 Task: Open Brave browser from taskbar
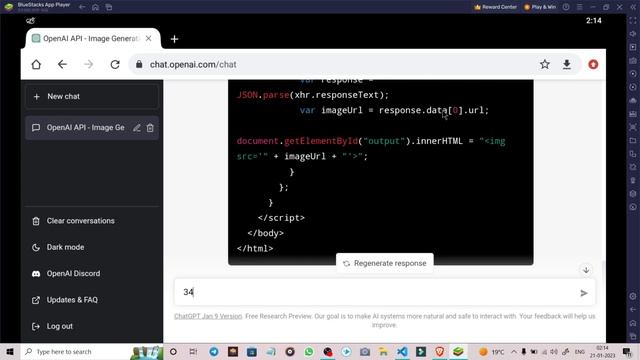440,352
